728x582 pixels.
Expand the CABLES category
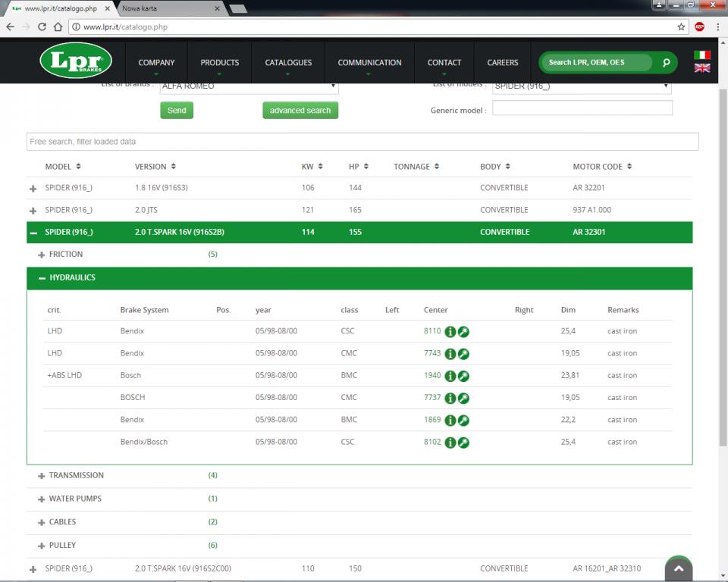(x=41, y=522)
